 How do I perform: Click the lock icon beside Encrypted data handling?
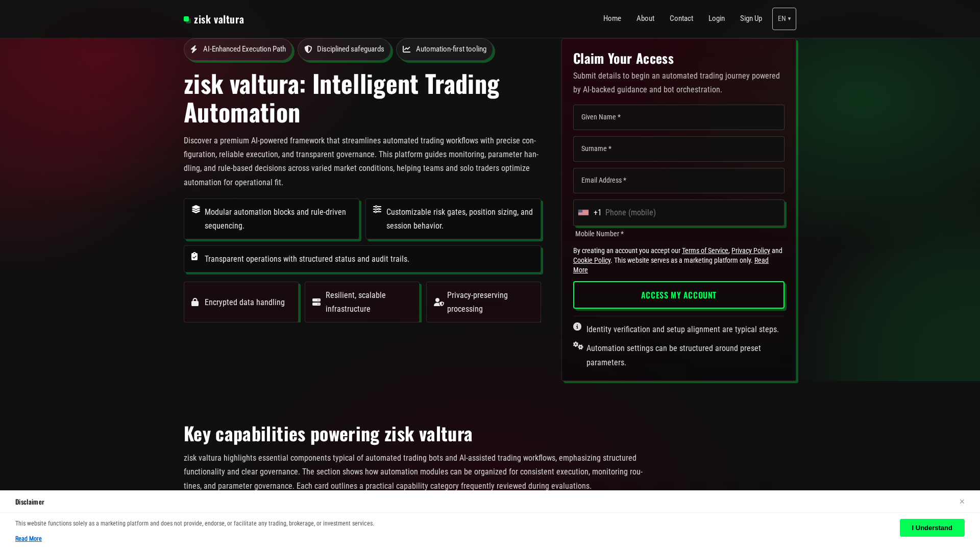pos(195,302)
